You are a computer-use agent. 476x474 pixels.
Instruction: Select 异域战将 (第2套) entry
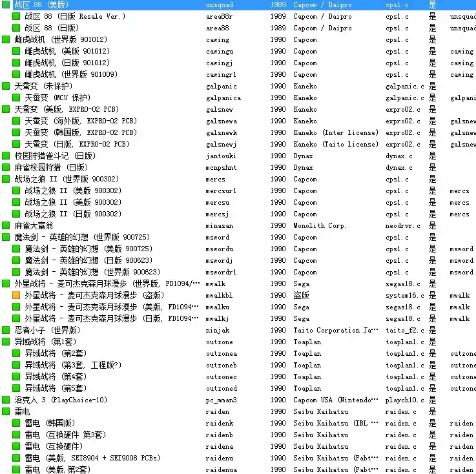point(56,353)
